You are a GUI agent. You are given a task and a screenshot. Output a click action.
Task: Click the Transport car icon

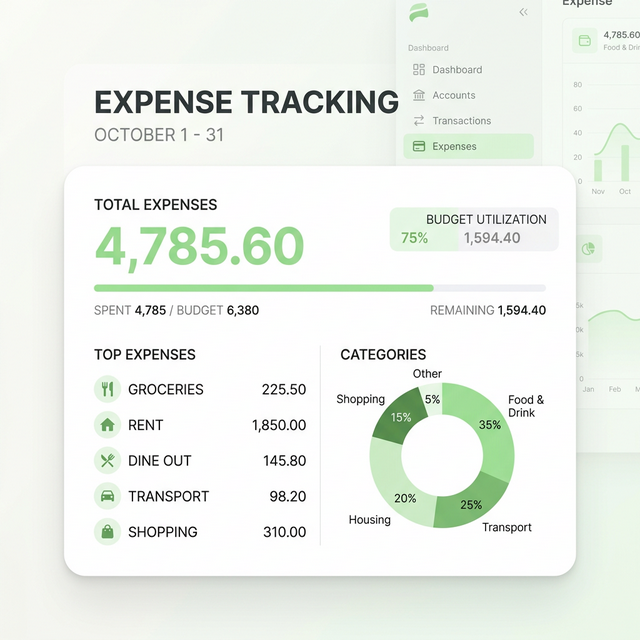107,496
